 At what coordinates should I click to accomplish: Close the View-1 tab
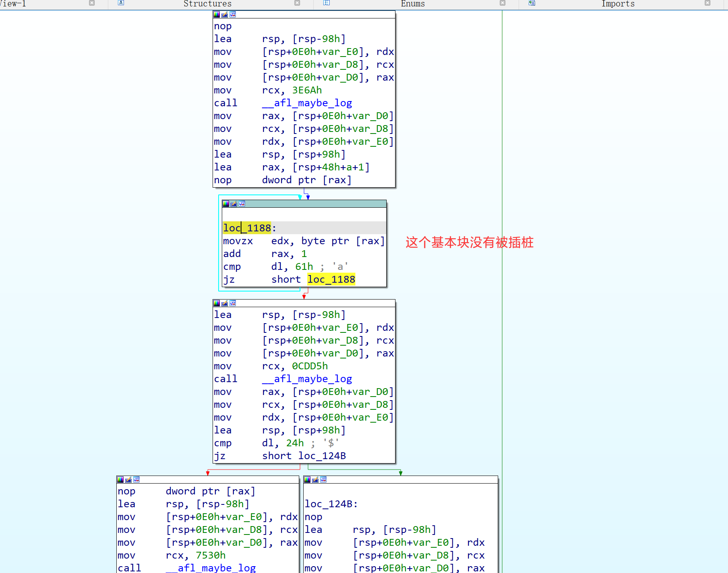pos(92,3)
